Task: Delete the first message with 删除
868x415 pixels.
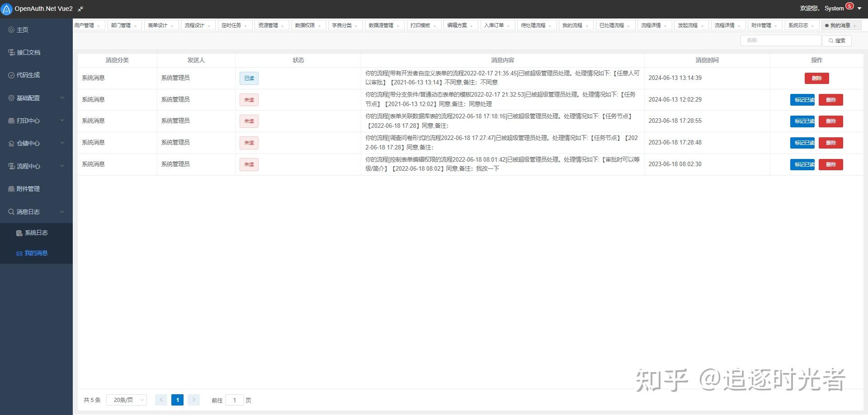Action: [x=817, y=78]
